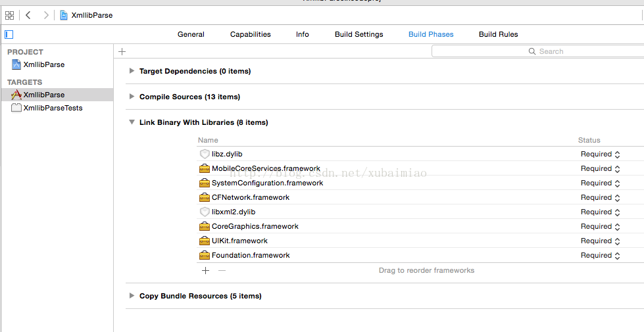Click the SystemConfiguration.framework toolbox icon
Image resolution: width=644 pixels, height=332 pixels.
point(205,183)
